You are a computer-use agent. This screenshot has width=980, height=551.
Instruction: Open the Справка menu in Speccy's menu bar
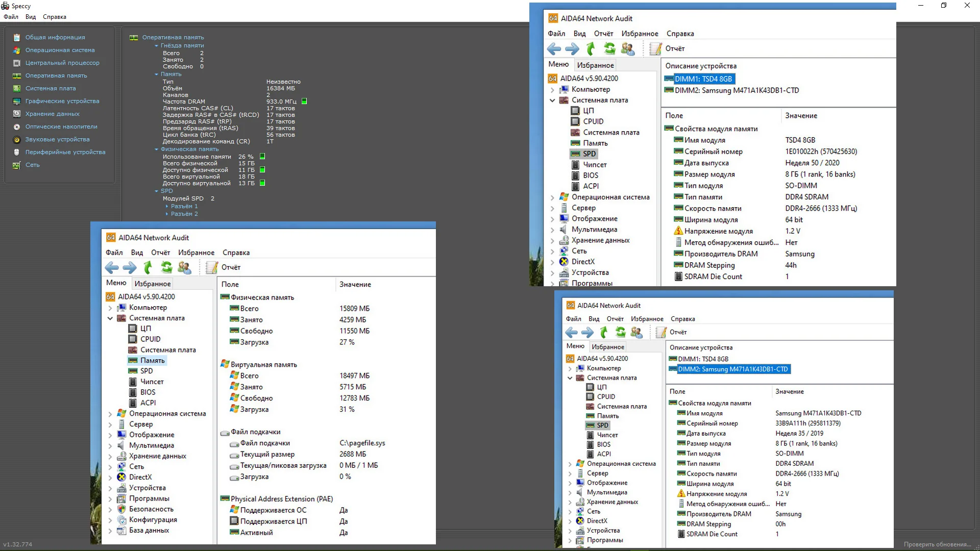55,17
